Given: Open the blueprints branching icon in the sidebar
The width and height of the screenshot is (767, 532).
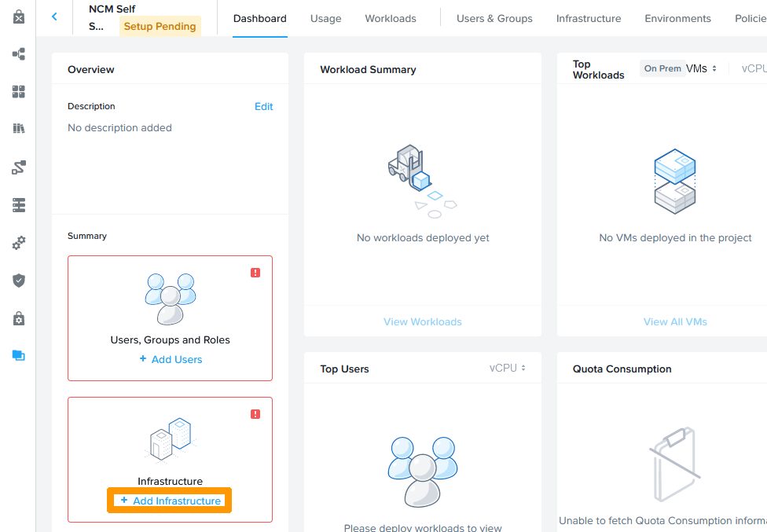Looking at the screenshot, I should [19, 54].
